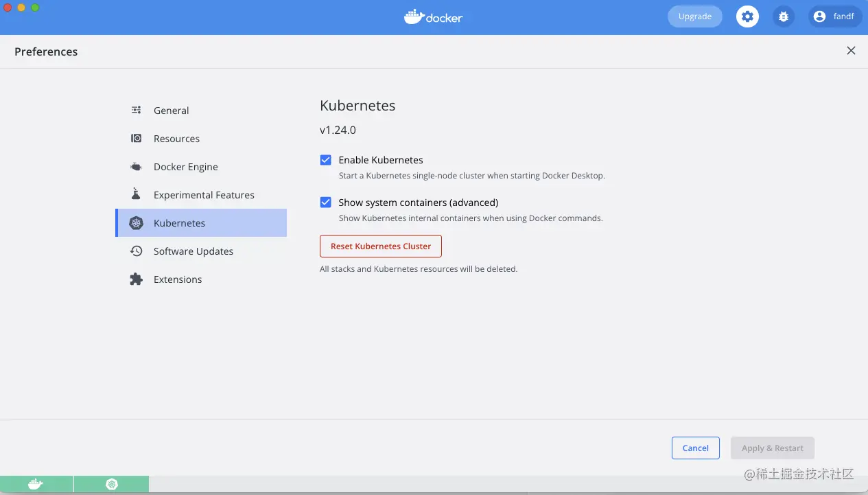868x495 pixels.
Task: Click the Upgrade button
Action: (694, 16)
